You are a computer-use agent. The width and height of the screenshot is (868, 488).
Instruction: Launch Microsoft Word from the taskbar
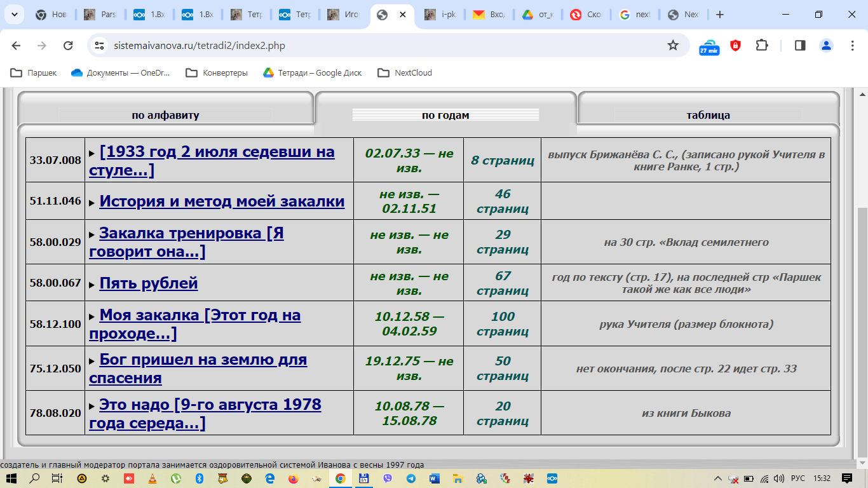tap(435, 478)
